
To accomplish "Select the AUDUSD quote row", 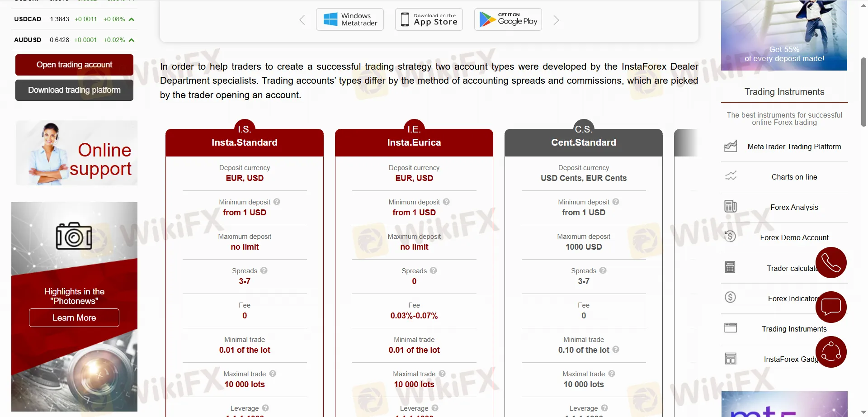I will [74, 40].
